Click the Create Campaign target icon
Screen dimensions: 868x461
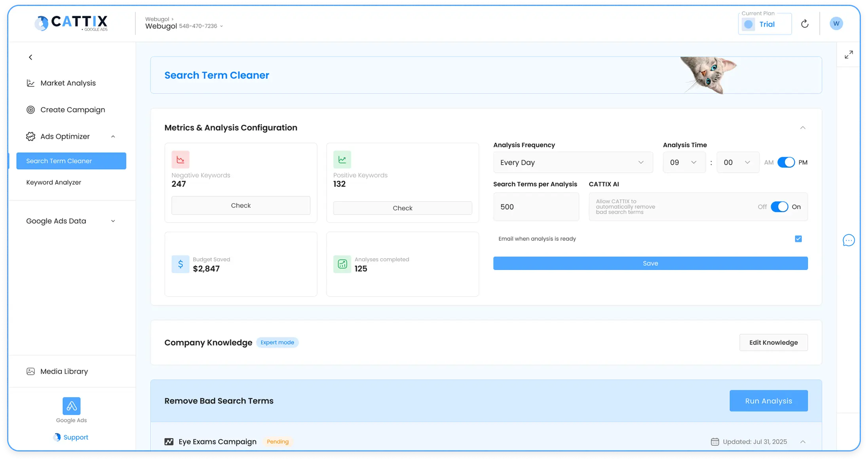(31, 110)
